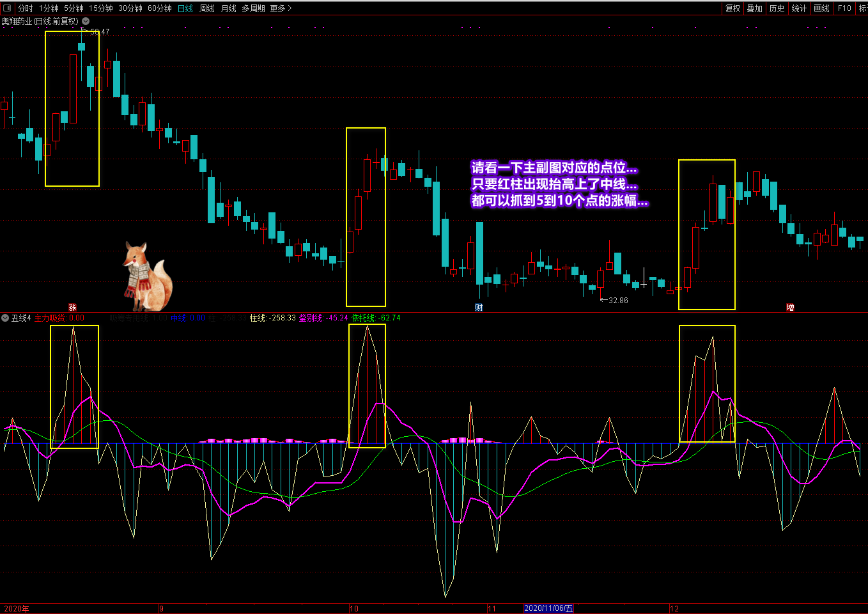The image size is (868, 614).
Task: Expand the 丑线4 indicator dropdown arrow
Action: [x=5, y=318]
